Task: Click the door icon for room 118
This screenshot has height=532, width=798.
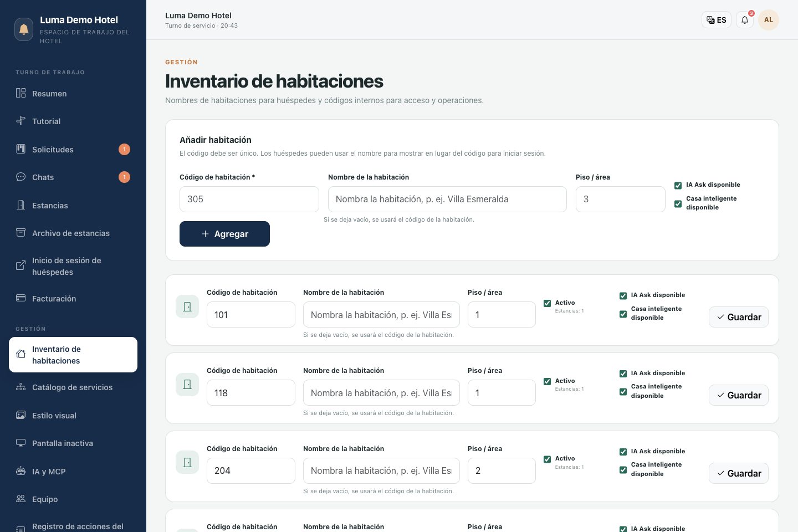Action: coord(187,385)
